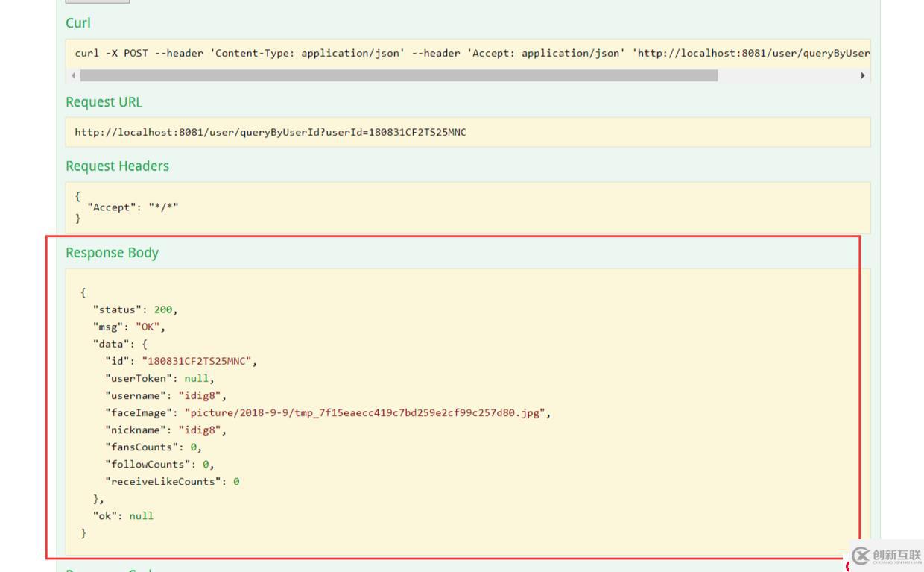
Task: Click the faceImage picture path value
Action: point(364,412)
